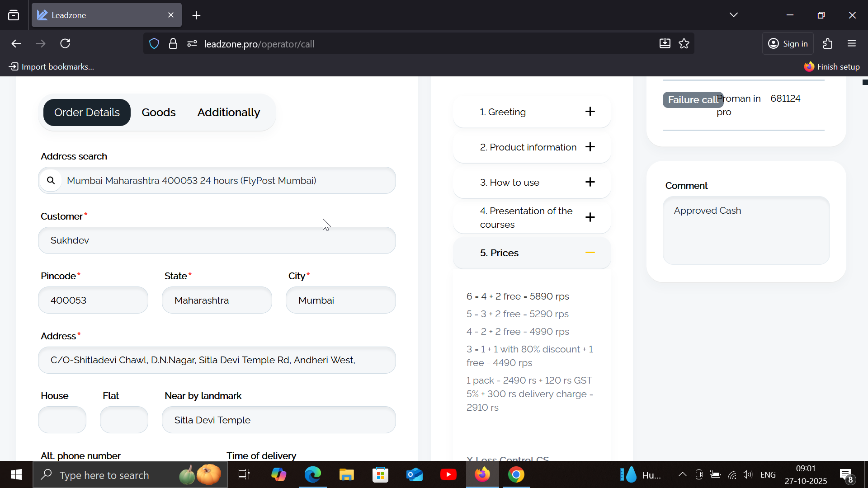Screen dimensions: 868x488
Task: Switch to the Goods tab
Action: [x=158, y=113]
